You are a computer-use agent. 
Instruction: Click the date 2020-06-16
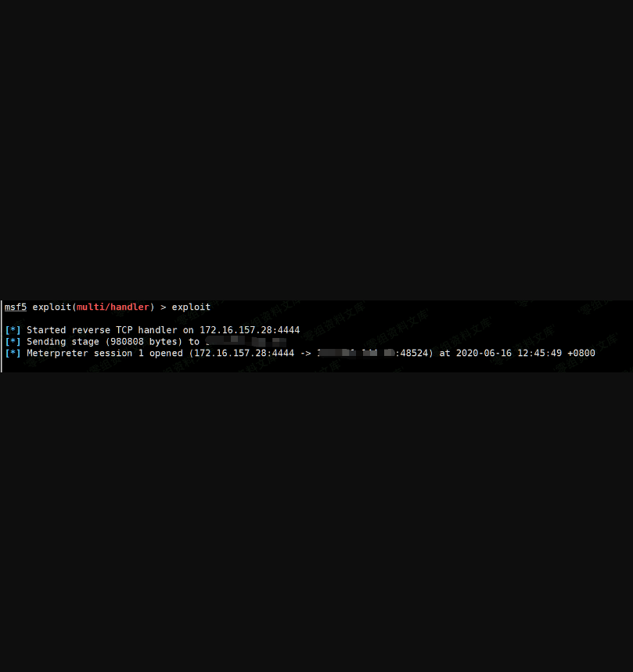[x=484, y=353]
